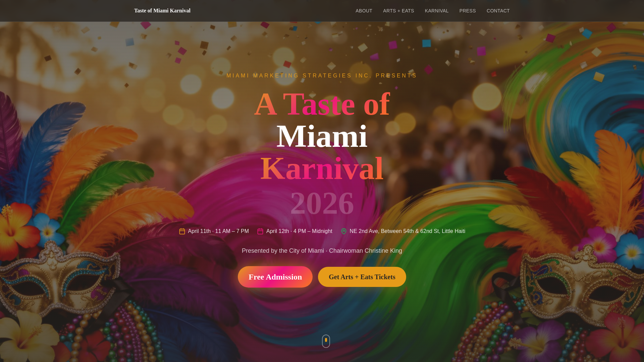Click the Taste of Miami Karnival logo
Image resolution: width=644 pixels, height=362 pixels.
click(x=162, y=11)
